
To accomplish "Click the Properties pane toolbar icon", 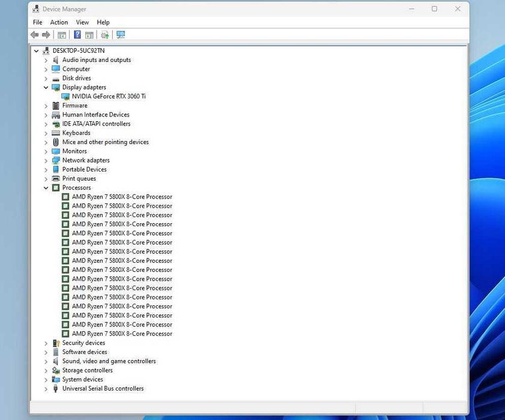I will coord(89,35).
